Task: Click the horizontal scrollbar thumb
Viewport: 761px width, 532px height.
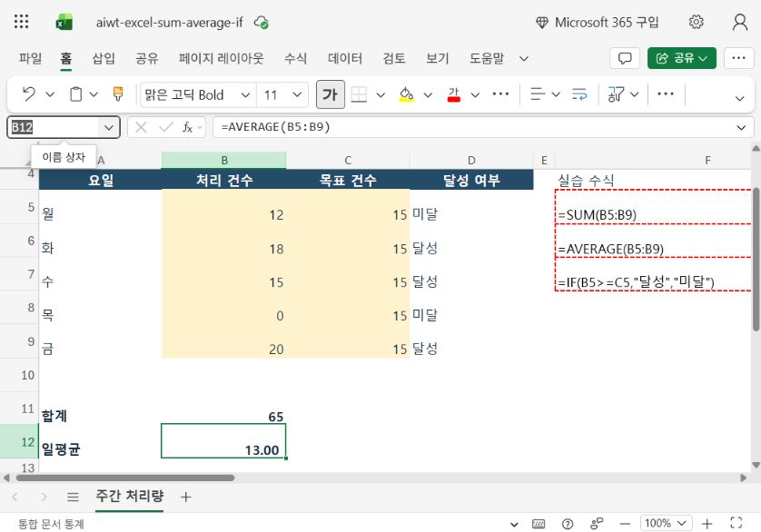Action: click(x=125, y=478)
